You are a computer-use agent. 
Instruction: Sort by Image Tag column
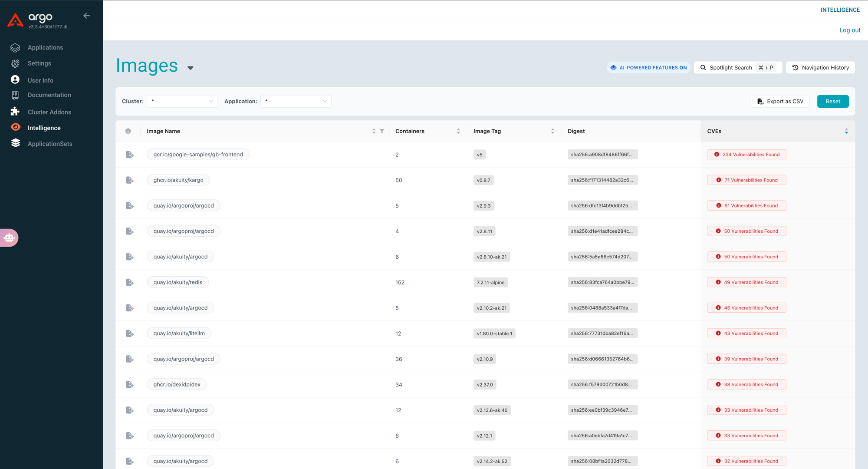click(552, 131)
